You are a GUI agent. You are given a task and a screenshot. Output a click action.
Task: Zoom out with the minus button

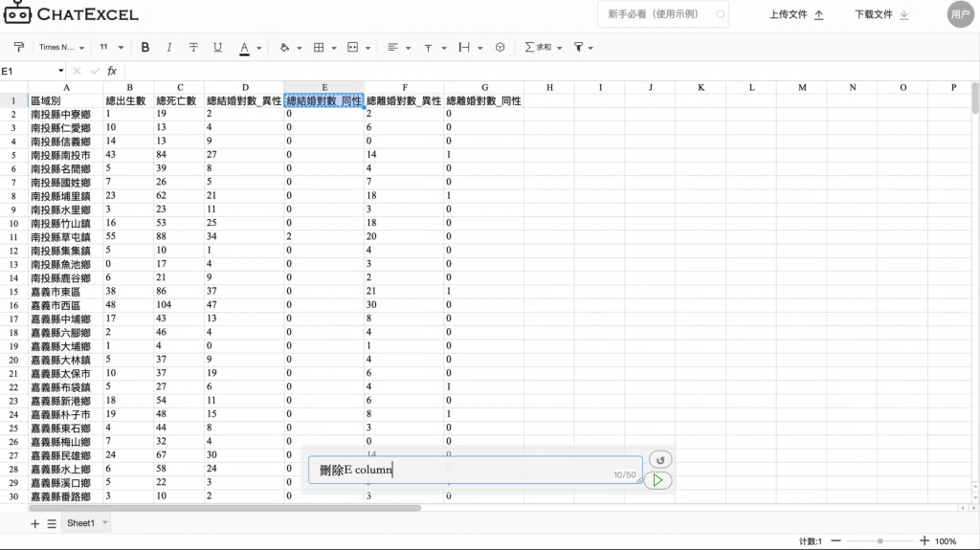[835, 540]
